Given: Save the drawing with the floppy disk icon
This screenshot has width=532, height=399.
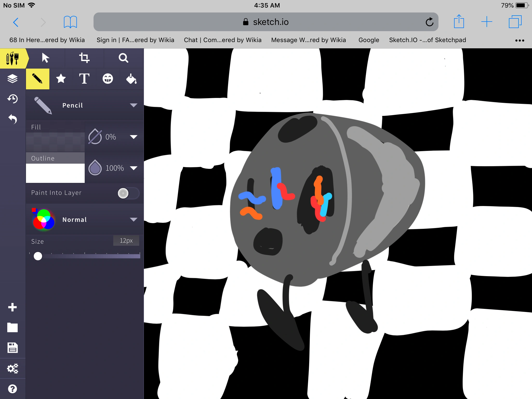Looking at the screenshot, I should pyautogui.click(x=12, y=348).
